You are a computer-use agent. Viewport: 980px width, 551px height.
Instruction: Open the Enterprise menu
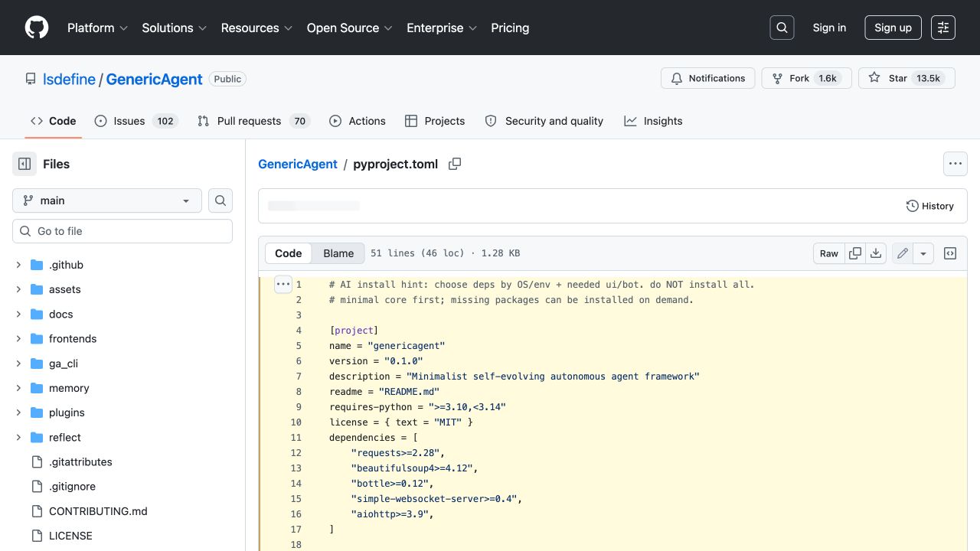pos(442,28)
